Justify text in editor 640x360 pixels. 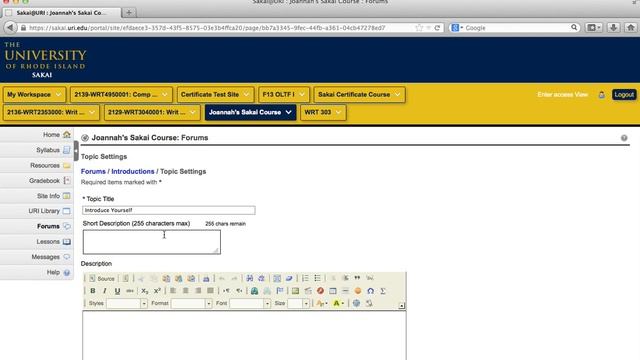click(210, 291)
